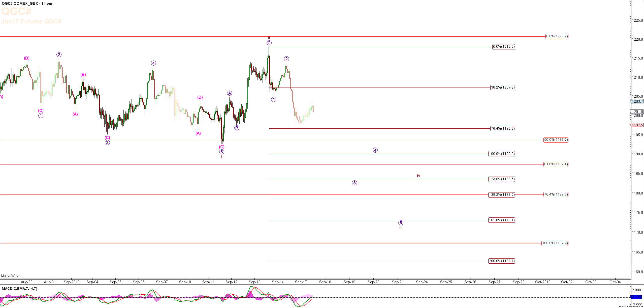Click the MotiveWave text above the date axis

point(11,276)
